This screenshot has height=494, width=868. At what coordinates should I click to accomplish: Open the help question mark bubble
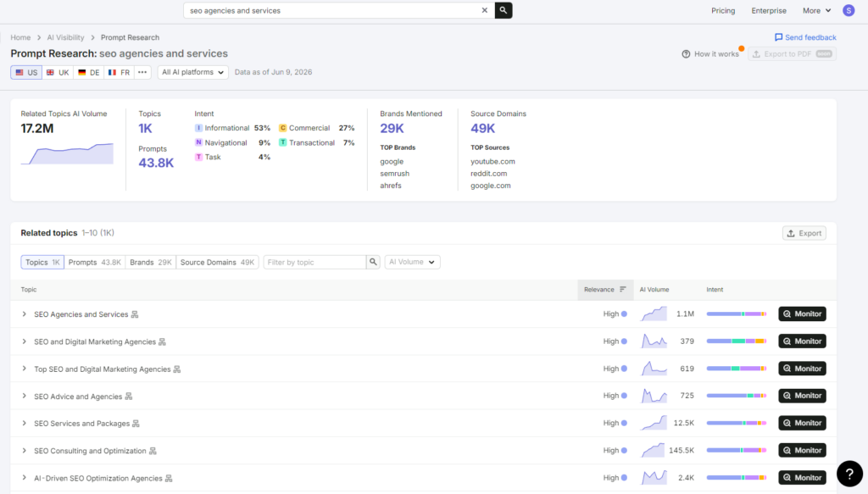click(849, 474)
